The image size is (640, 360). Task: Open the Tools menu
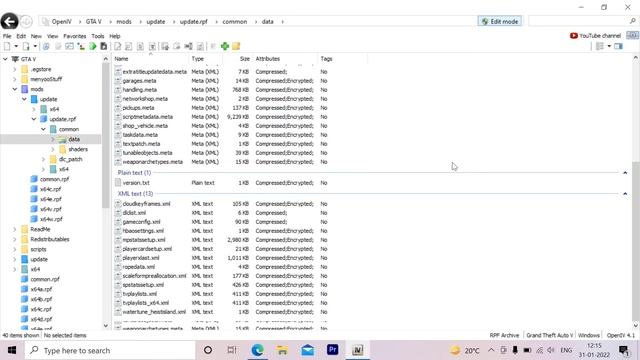coord(98,36)
